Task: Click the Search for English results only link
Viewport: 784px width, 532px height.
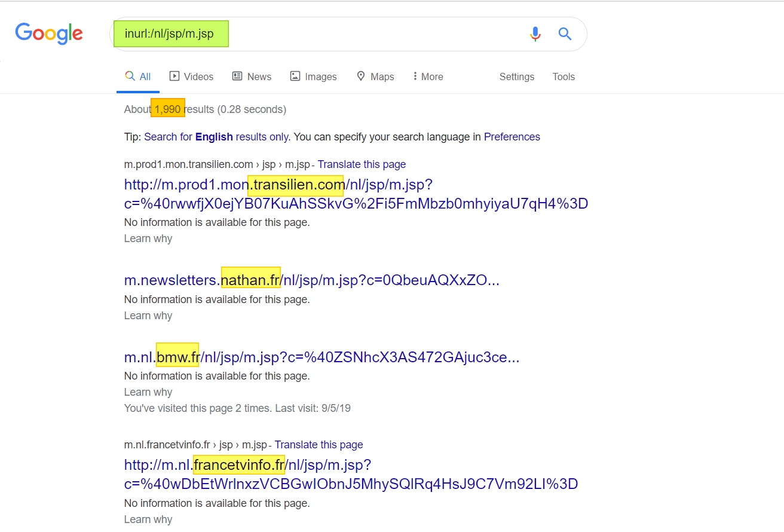Action: coord(216,137)
